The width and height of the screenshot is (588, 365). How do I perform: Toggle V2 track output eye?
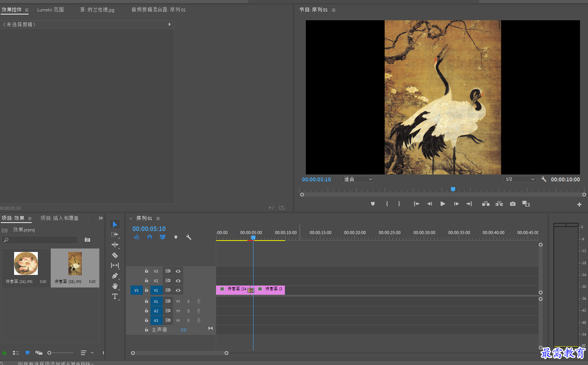[x=178, y=281]
